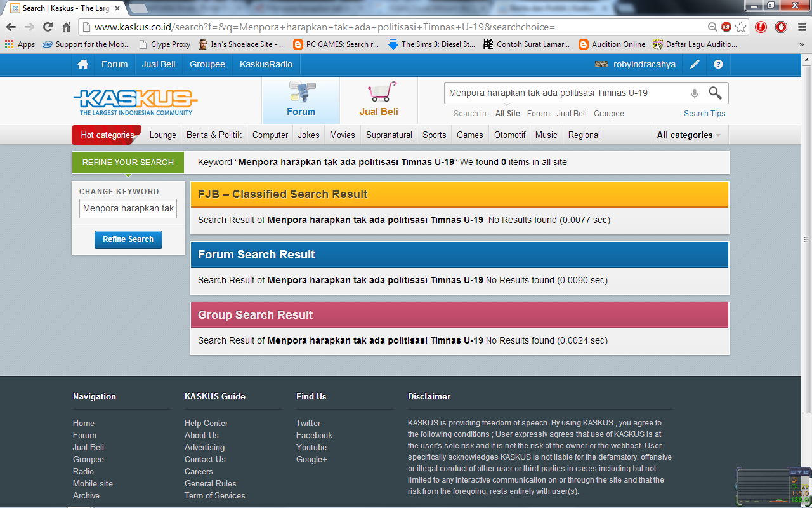
Task: Open Daftar Lagu Audition bookmark
Action: pos(695,44)
